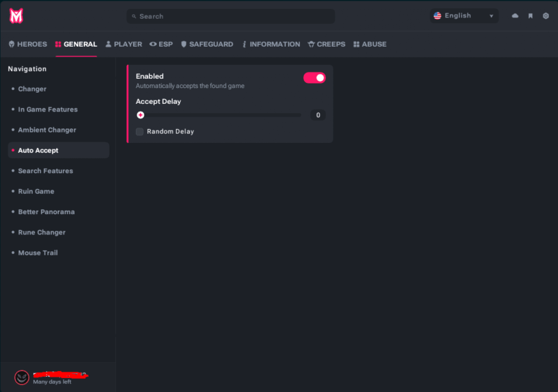Select Rune Changer navigation item
Screen dimensions: 558x392
59,232
